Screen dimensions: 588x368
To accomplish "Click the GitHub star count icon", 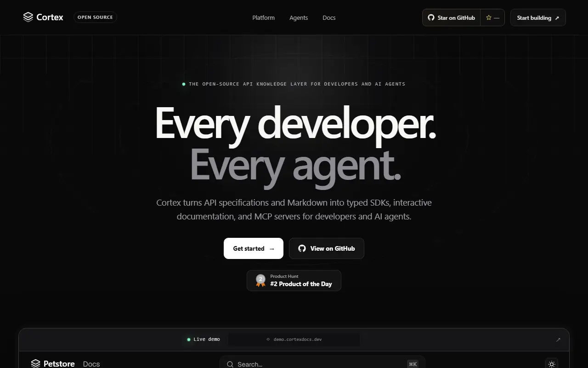I will (x=489, y=17).
